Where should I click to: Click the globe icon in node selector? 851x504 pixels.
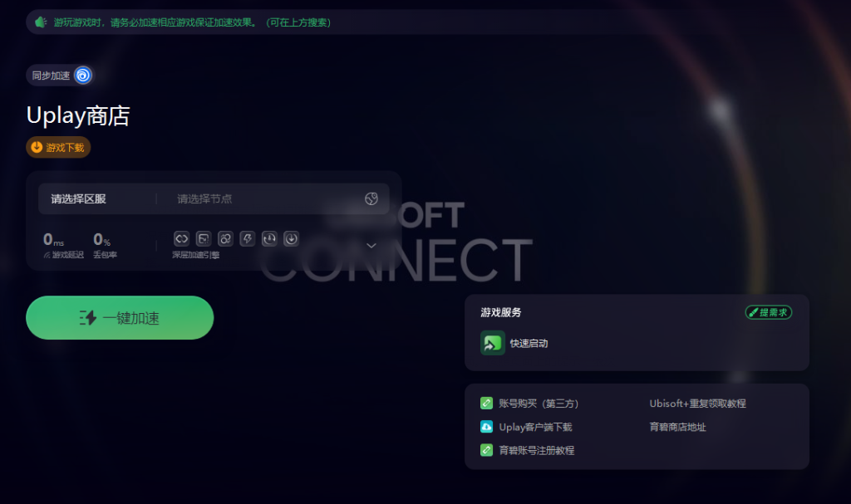tap(371, 199)
